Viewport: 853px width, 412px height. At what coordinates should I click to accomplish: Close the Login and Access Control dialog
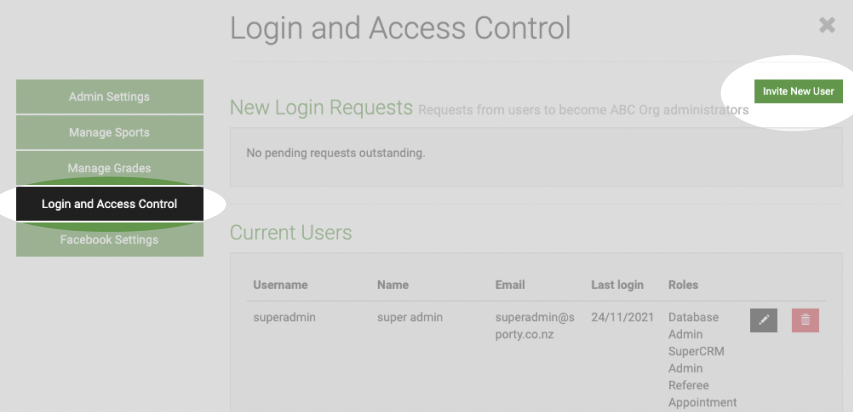tap(827, 24)
